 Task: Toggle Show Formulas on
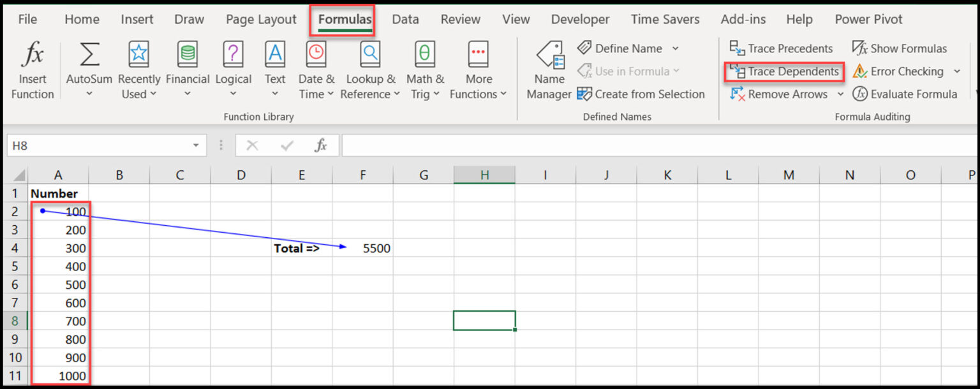point(900,48)
